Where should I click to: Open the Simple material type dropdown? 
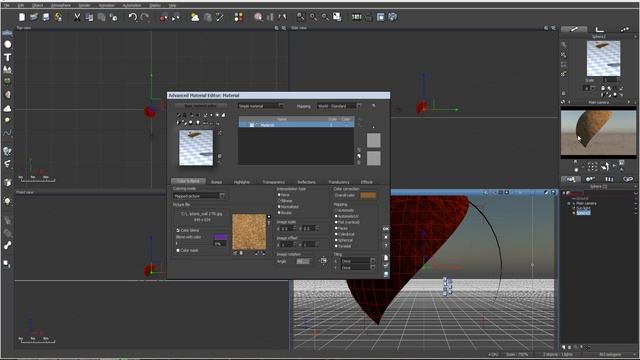261,106
